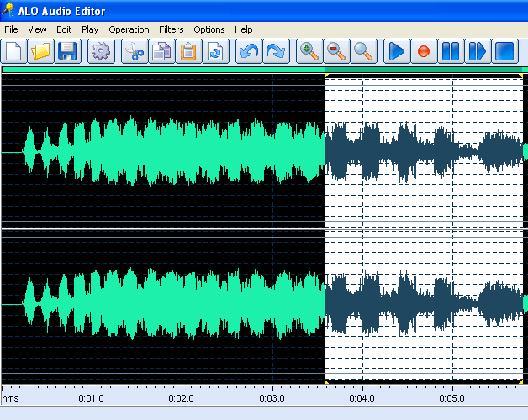Zoom in with the plus magnifier

(309, 51)
